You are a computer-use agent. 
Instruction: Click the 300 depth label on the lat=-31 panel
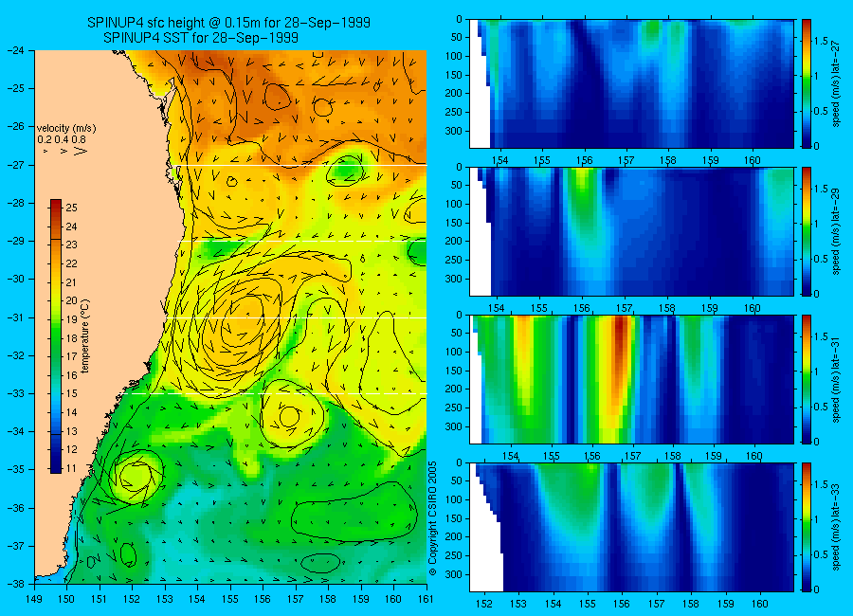(x=454, y=426)
